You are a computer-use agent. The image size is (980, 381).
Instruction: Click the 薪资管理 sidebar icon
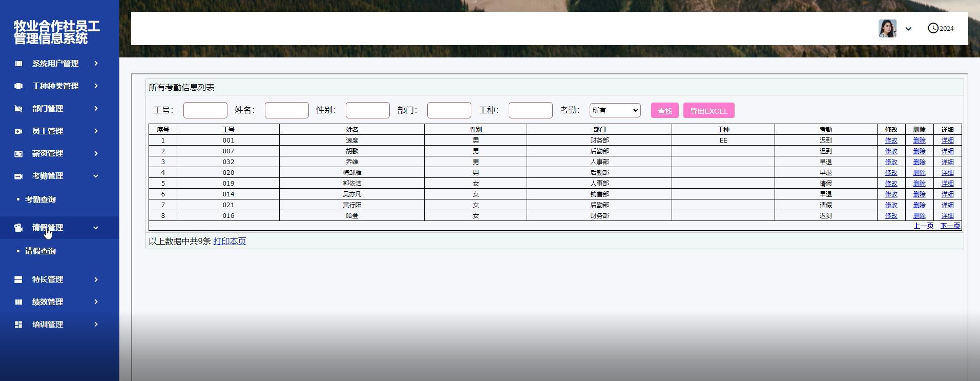tap(18, 153)
